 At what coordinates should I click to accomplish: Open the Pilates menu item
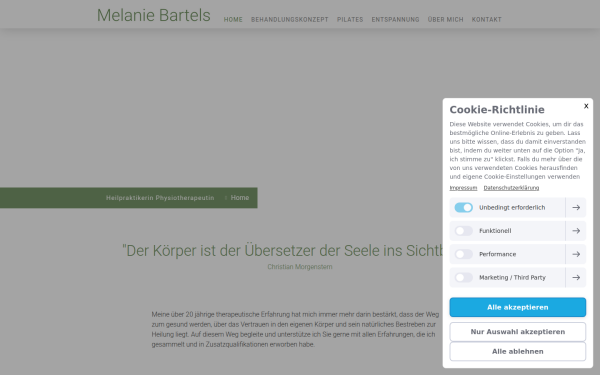point(350,20)
